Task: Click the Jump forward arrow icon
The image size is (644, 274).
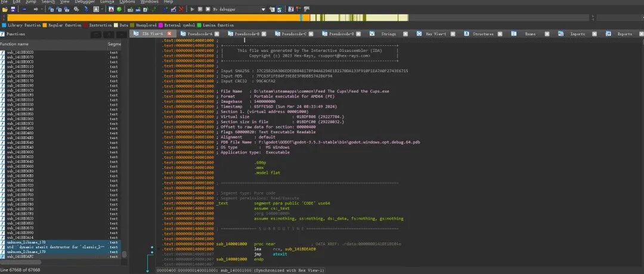Action: point(36,9)
